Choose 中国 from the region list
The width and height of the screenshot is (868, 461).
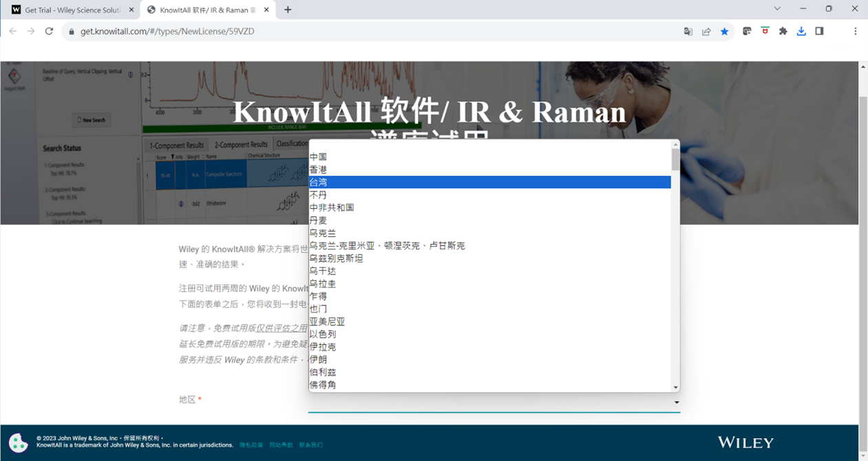point(490,157)
